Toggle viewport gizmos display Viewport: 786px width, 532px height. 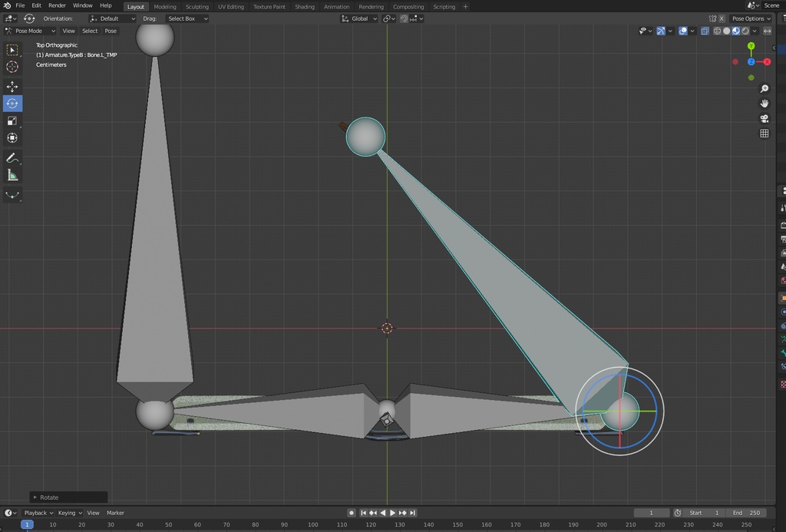(x=661, y=31)
